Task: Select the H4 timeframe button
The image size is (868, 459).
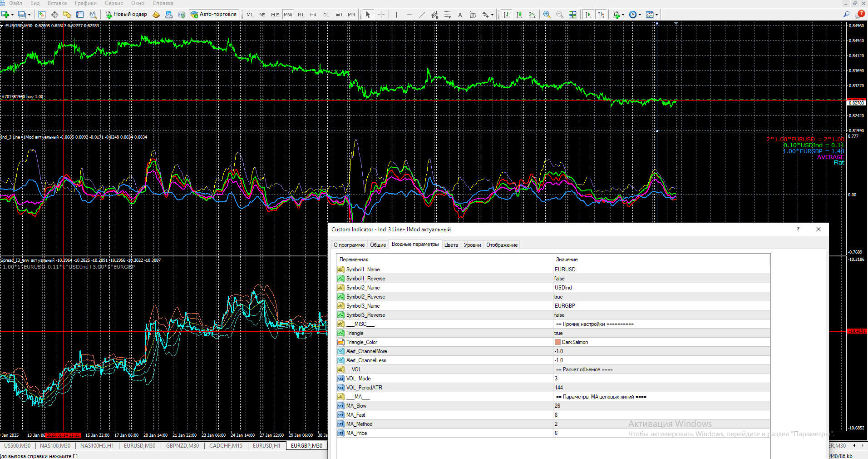Action: point(313,15)
